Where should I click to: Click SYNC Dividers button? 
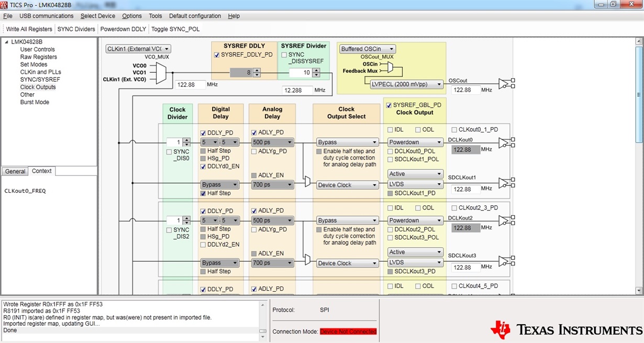point(76,29)
